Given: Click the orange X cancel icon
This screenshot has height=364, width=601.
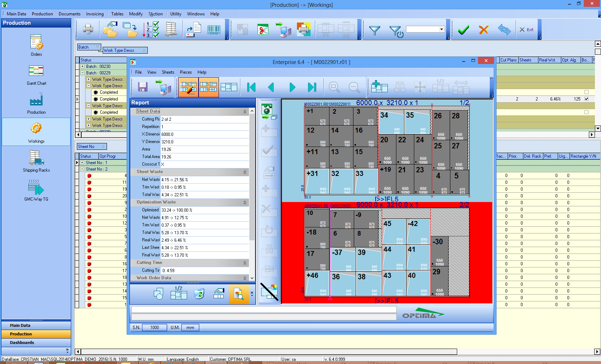Looking at the screenshot, I should pyautogui.click(x=484, y=30).
